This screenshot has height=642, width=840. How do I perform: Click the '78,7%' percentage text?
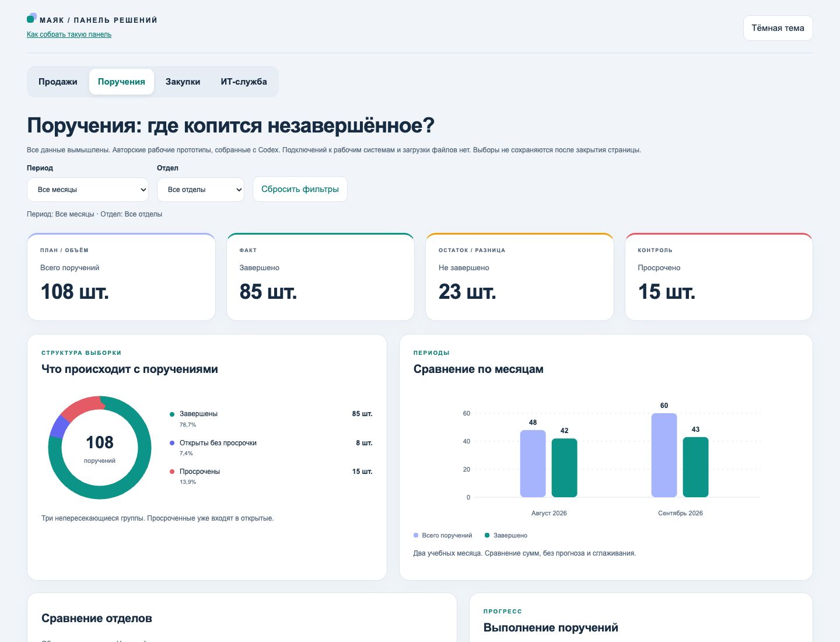tap(188, 425)
